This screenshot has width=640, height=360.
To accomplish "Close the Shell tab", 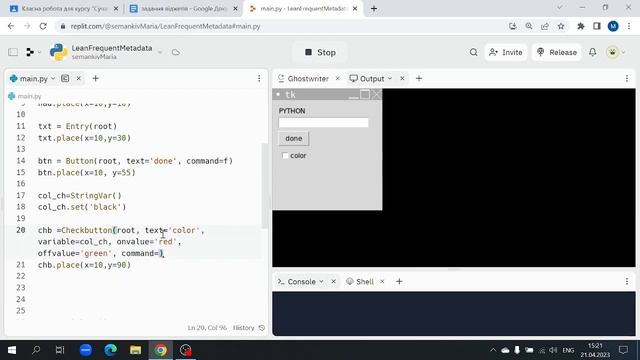I will 382,282.
